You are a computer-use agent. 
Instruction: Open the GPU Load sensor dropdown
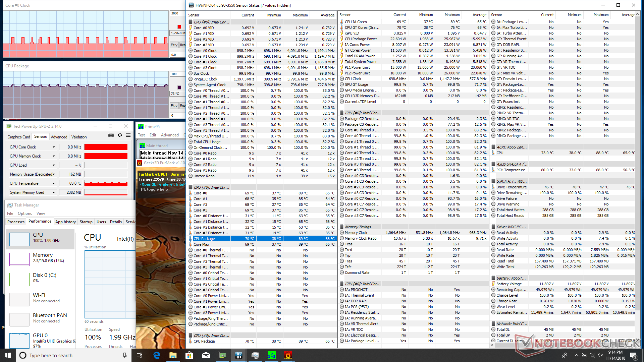[x=54, y=165]
